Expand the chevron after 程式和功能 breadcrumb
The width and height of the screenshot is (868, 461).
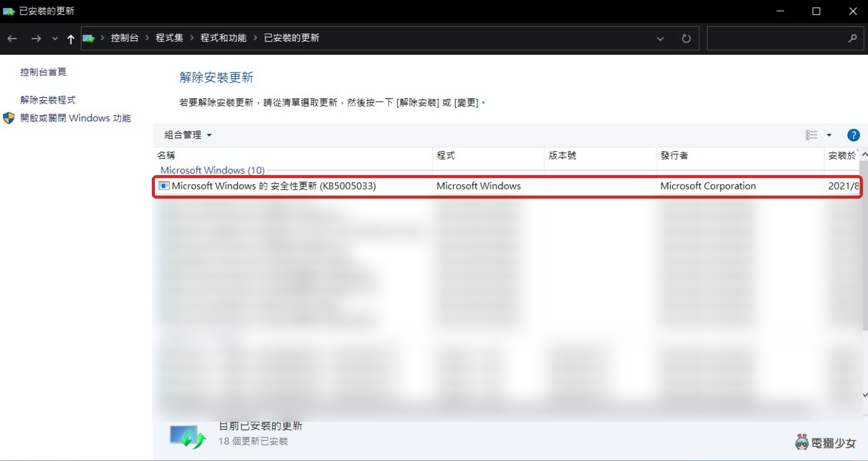coord(255,38)
